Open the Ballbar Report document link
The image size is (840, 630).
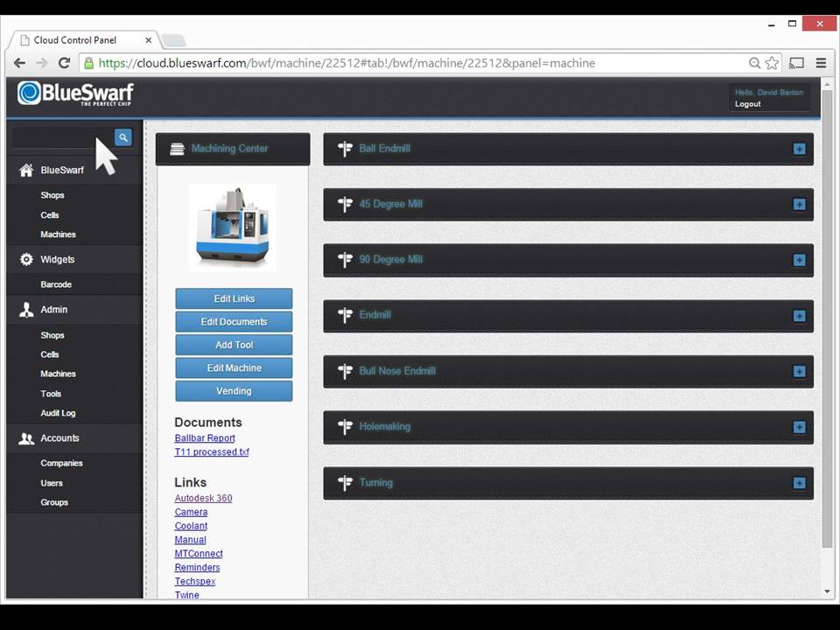coord(205,438)
